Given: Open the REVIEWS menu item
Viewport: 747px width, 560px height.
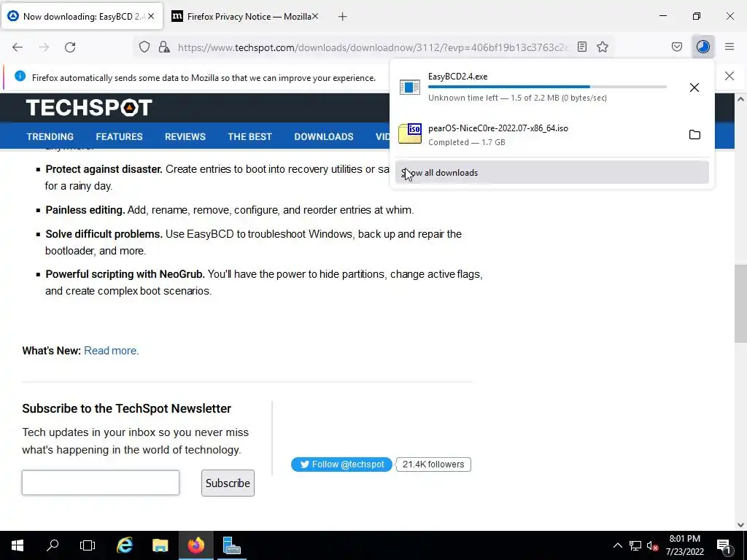Looking at the screenshot, I should tap(185, 136).
